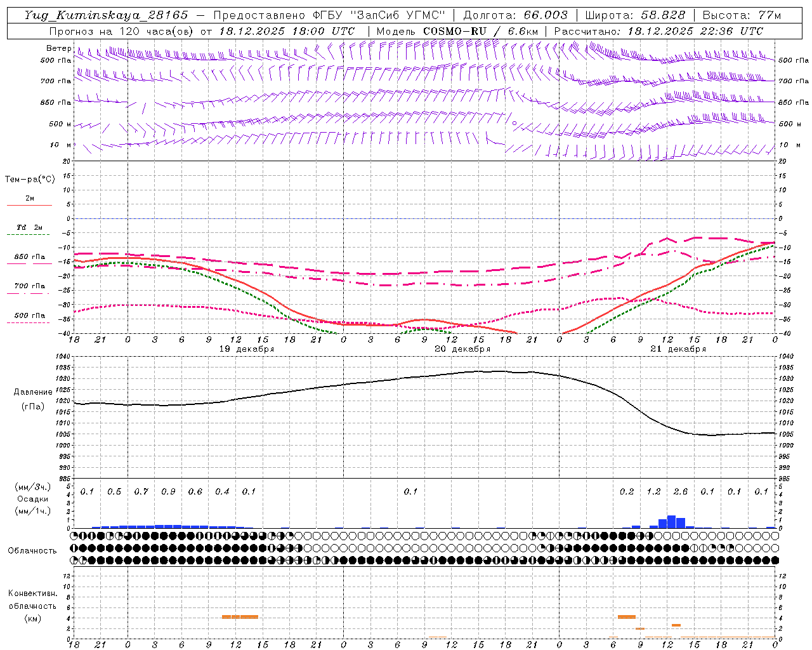Click the (гПа) unit under Давление
The width and height of the screenshot is (812, 650).
33,407
